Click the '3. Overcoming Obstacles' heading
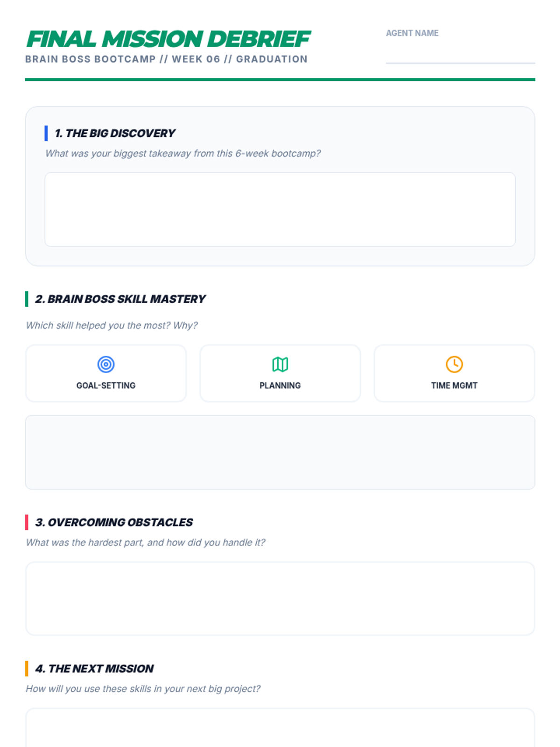 pos(114,522)
